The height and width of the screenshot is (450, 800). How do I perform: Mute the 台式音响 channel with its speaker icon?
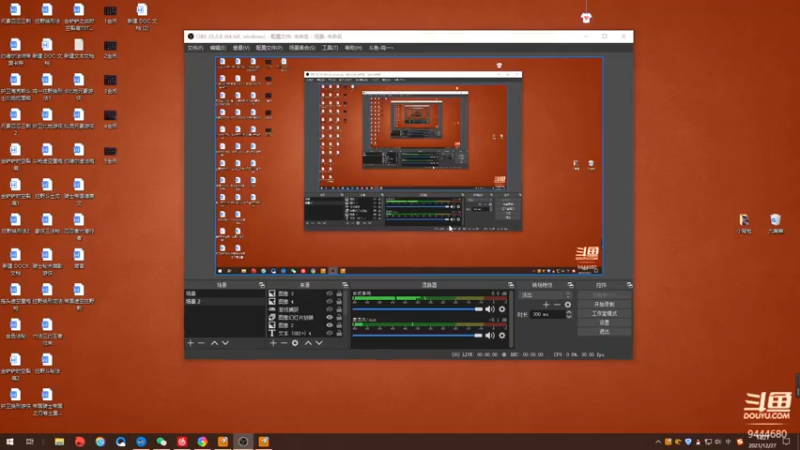click(x=490, y=309)
